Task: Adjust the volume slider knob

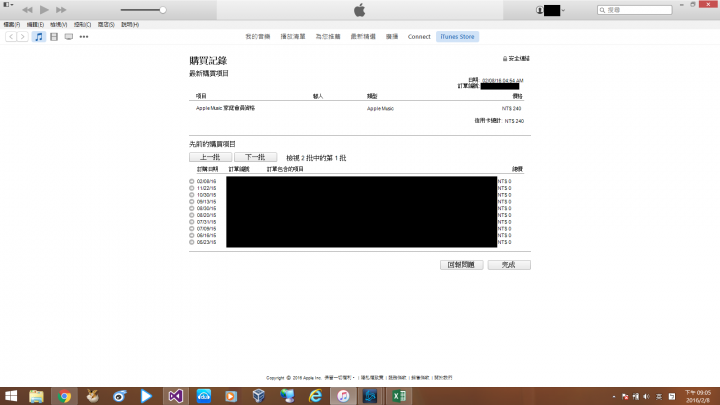Action: click(x=163, y=10)
